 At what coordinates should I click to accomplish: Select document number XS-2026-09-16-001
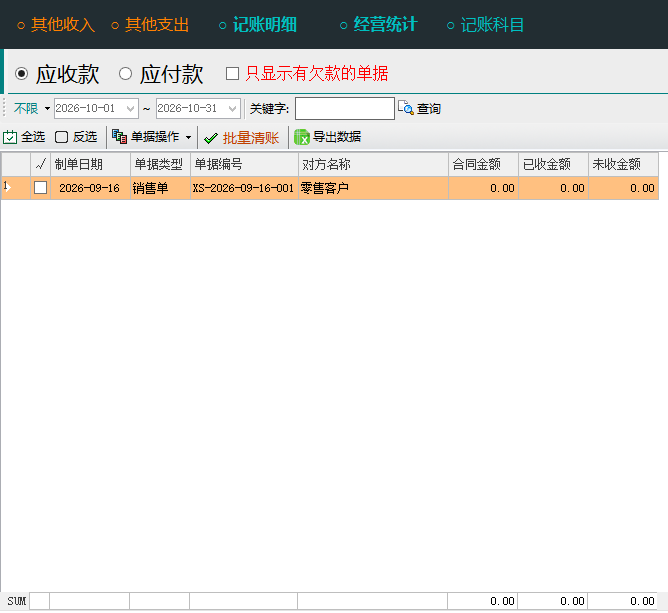pyautogui.click(x=244, y=188)
